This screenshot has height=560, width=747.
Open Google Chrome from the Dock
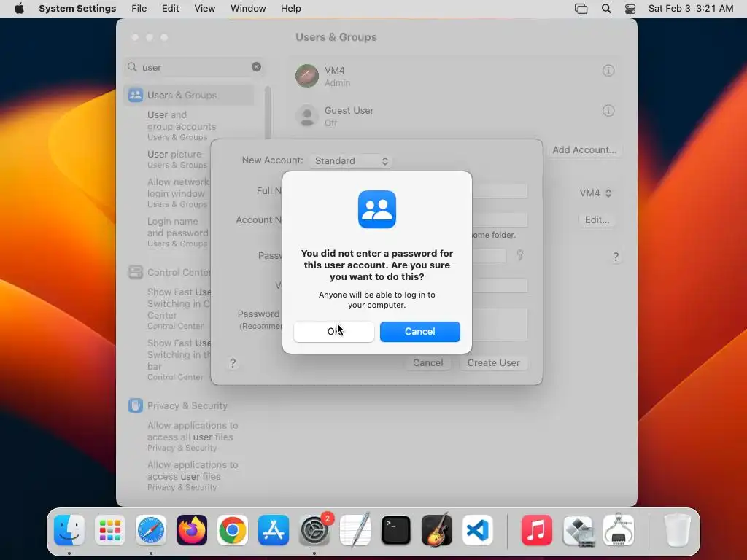click(x=233, y=530)
